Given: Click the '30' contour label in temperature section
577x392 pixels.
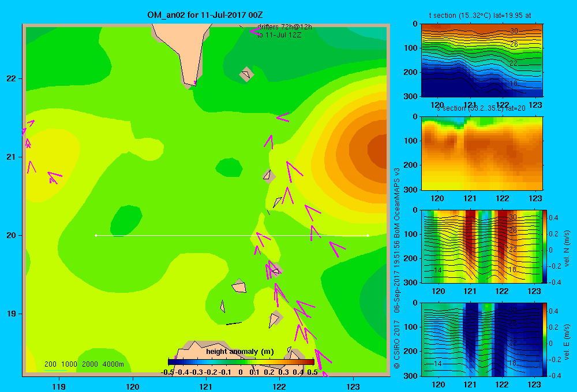Looking at the screenshot, I should coord(514,31).
